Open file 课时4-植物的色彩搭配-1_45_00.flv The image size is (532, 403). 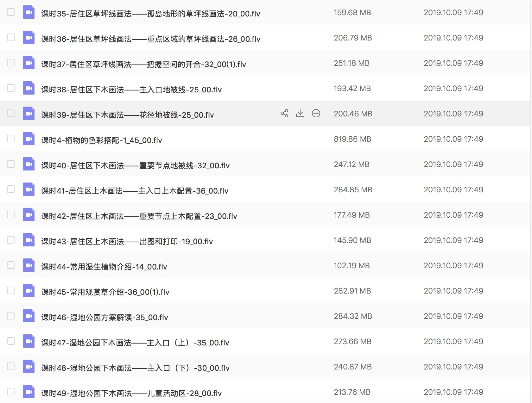coord(102,140)
